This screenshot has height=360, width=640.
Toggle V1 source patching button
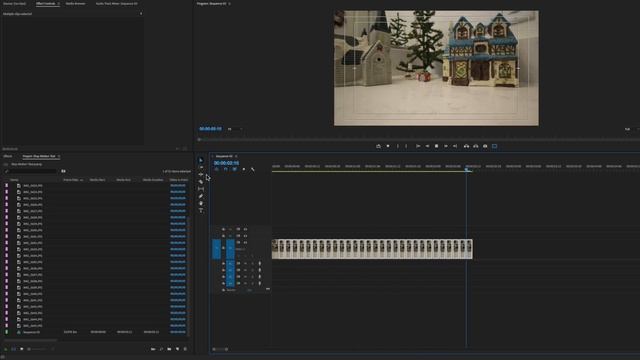[216, 249]
